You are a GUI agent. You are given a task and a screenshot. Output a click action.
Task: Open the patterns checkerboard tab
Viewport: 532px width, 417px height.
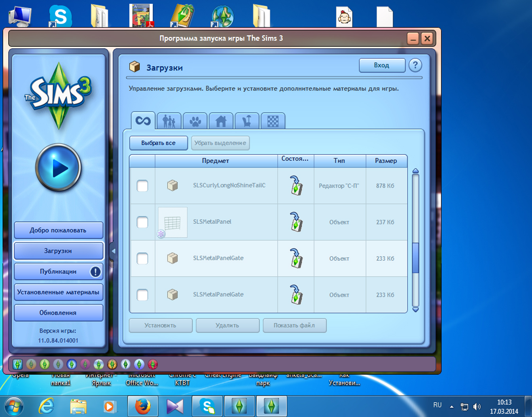click(273, 121)
